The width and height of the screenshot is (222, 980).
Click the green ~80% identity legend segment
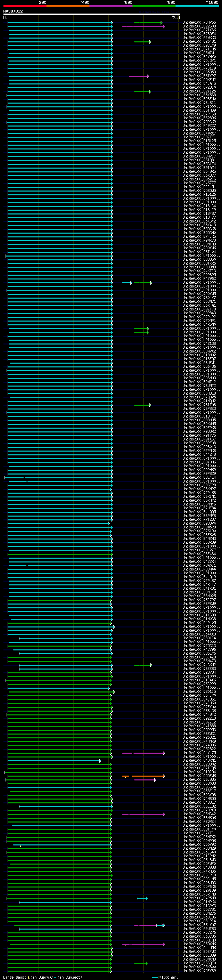(x=154, y=6)
